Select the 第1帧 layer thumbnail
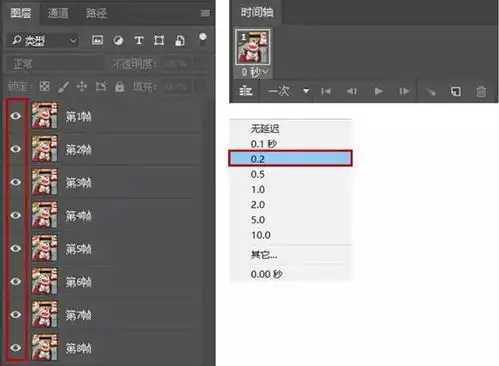Screen dimensions: 499x366 45,116
